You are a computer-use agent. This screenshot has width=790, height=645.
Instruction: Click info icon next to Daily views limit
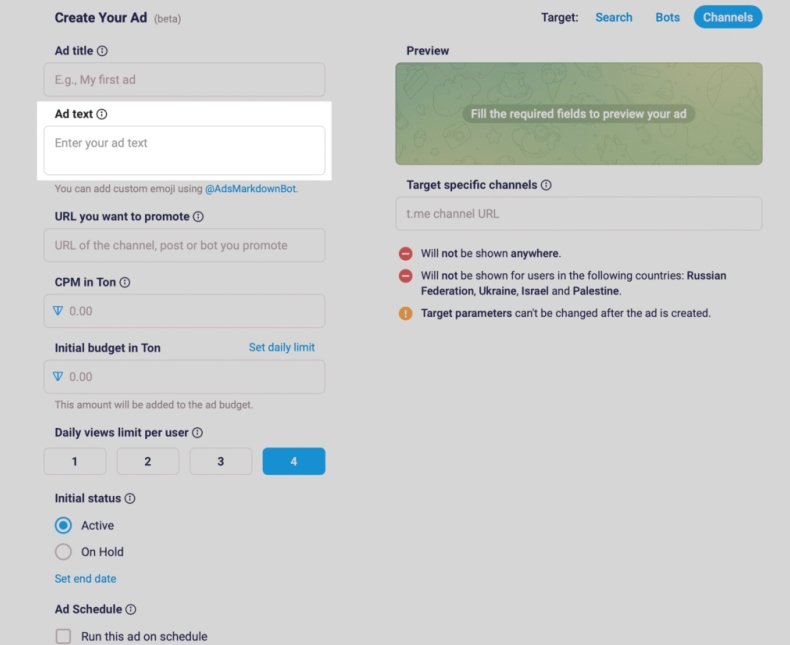(x=197, y=433)
